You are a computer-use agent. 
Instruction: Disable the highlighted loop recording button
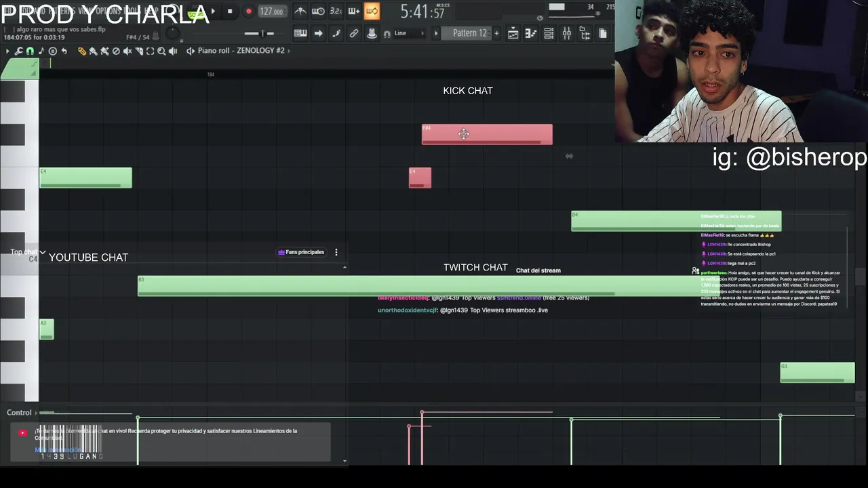(372, 11)
